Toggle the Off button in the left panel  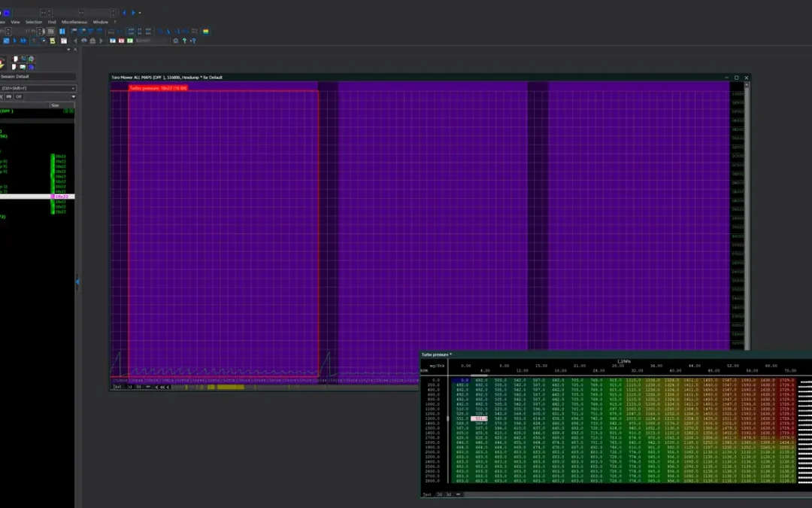pyautogui.click(x=19, y=97)
